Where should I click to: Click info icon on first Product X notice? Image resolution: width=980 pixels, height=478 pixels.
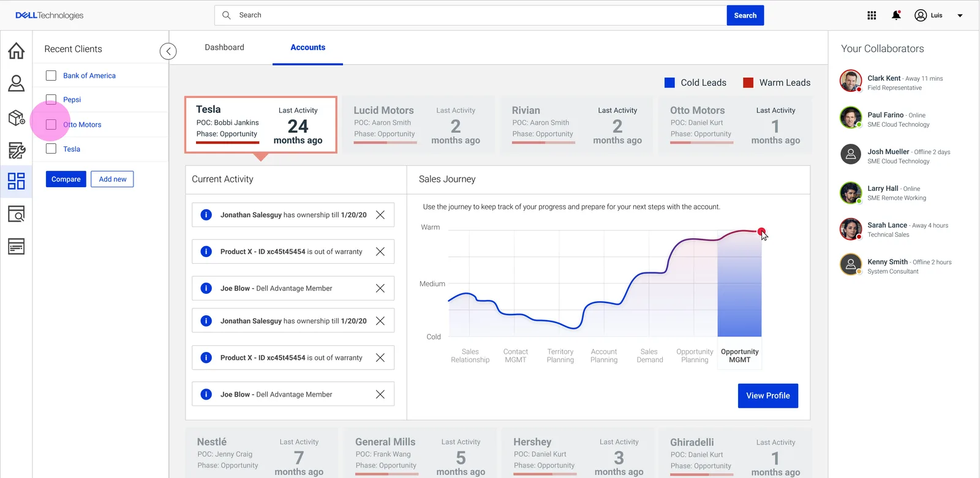206,252
